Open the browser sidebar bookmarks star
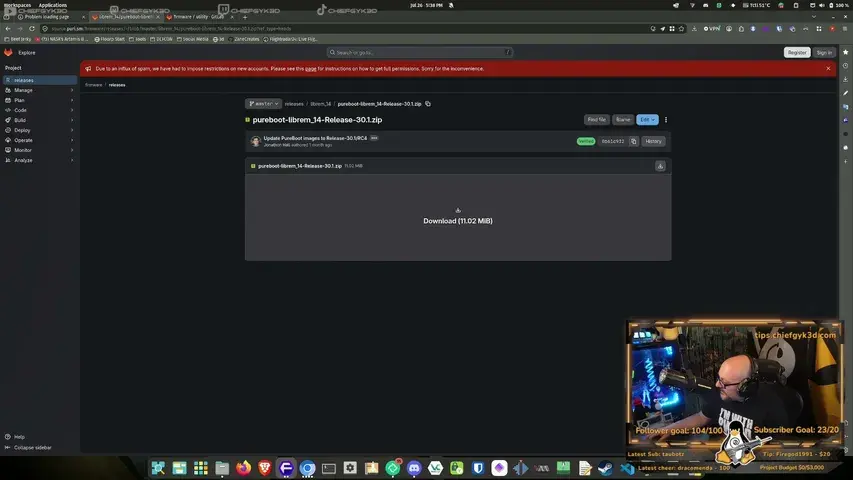 coord(845,52)
